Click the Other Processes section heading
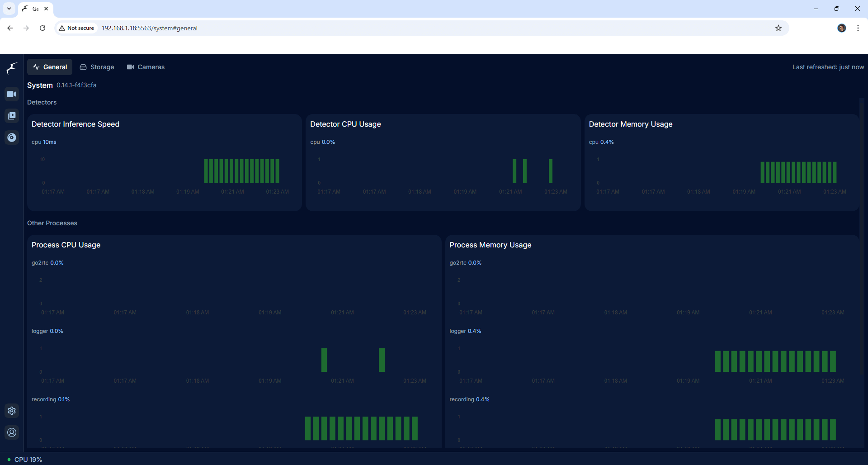This screenshot has width=868, height=465. point(52,223)
